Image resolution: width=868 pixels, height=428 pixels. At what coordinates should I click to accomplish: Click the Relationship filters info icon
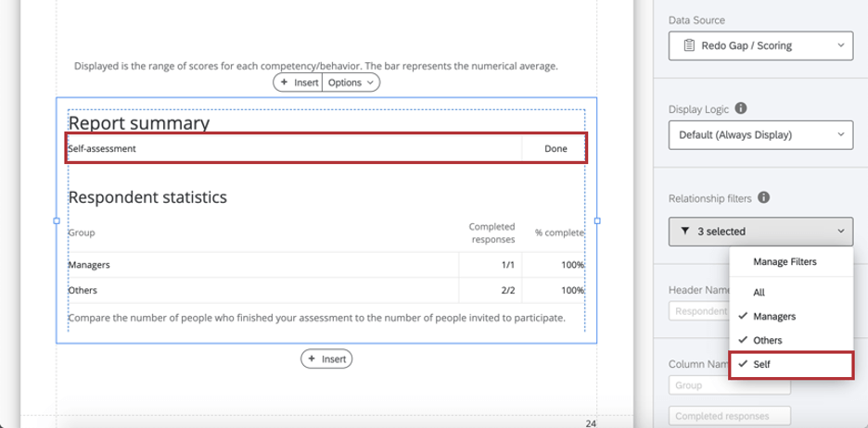pos(763,197)
